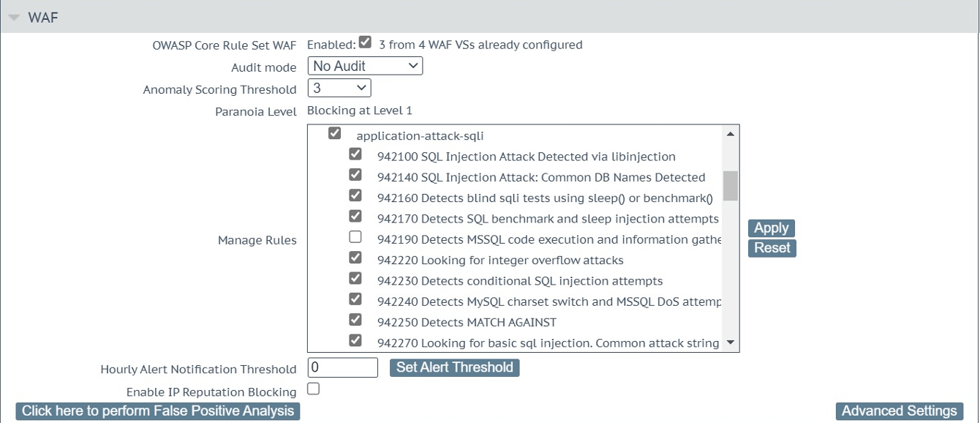Screen dimensions: 980x423
Task: Open Anomaly Scoring Threshold dropdown
Action: click(x=339, y=89)
